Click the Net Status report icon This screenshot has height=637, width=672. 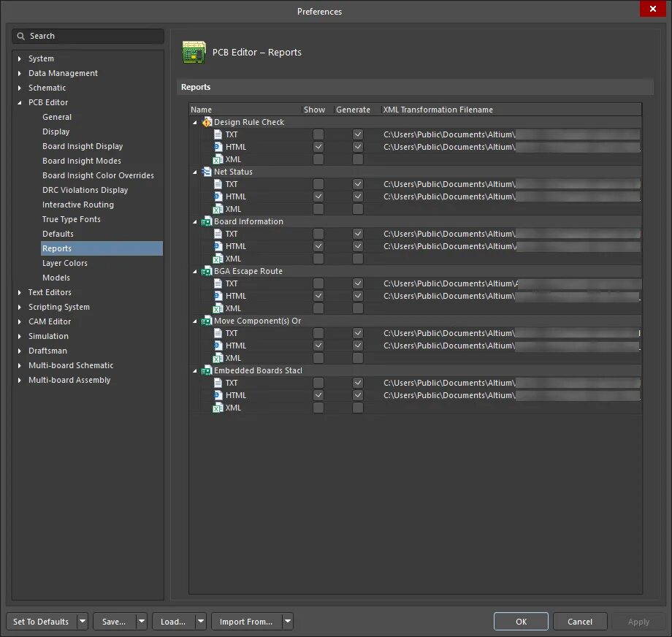coord(207,172)
